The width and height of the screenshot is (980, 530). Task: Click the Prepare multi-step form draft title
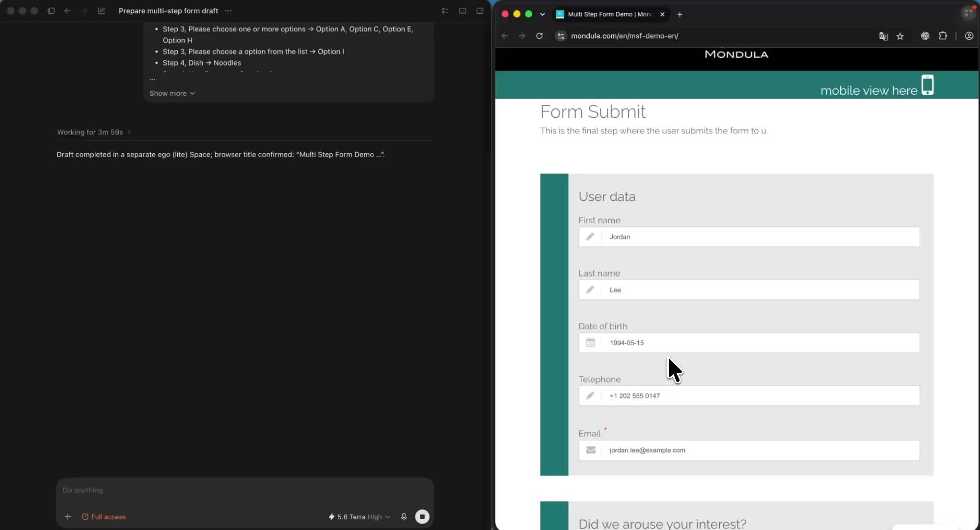point(168,11)
